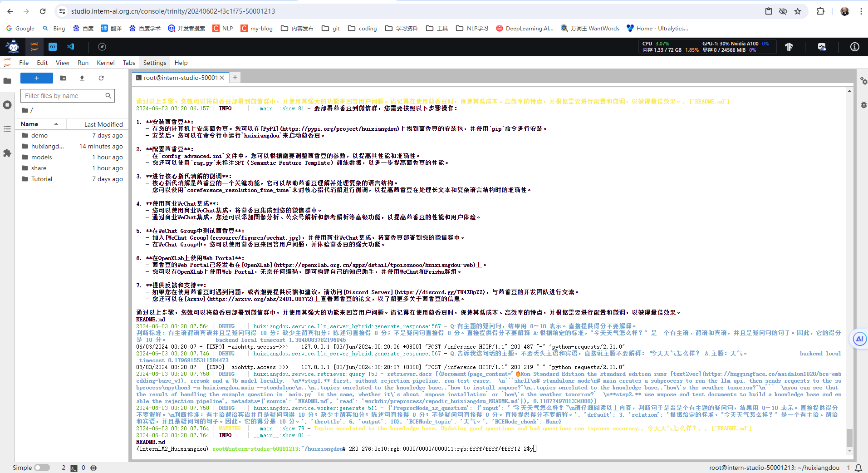
Task: Click the compass explore icon
Action: click(x=102, y=47)
